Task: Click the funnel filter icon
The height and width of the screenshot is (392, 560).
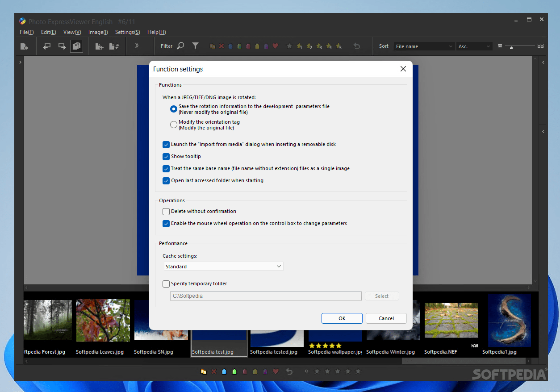Action: click(x=195, y=46)
